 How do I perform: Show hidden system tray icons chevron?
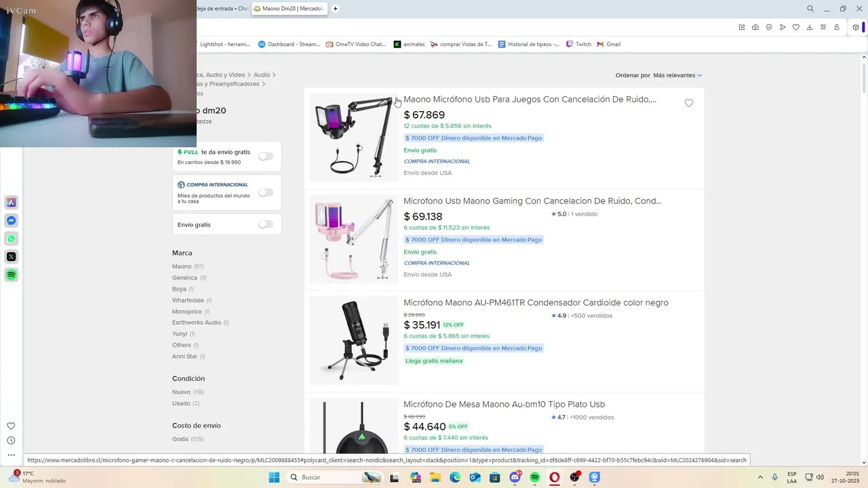(x=760, y=477)
